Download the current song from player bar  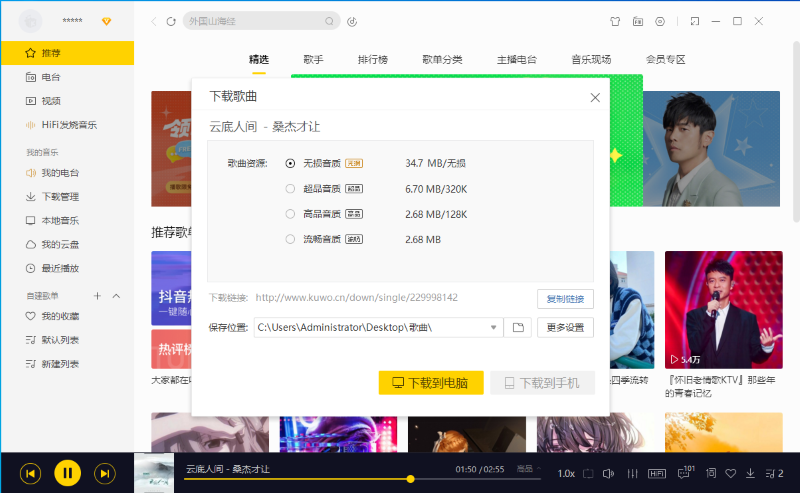(x=750, y=474)
